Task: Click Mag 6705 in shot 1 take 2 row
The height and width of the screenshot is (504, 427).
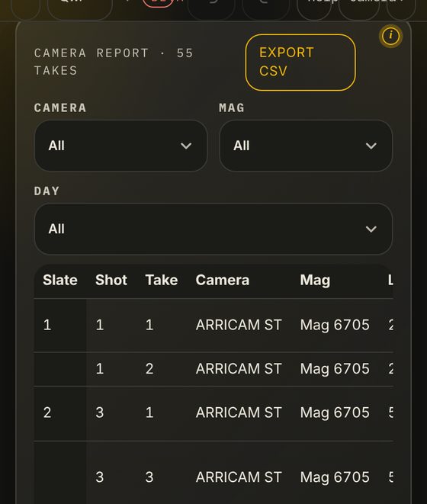Action: [335, 369]
